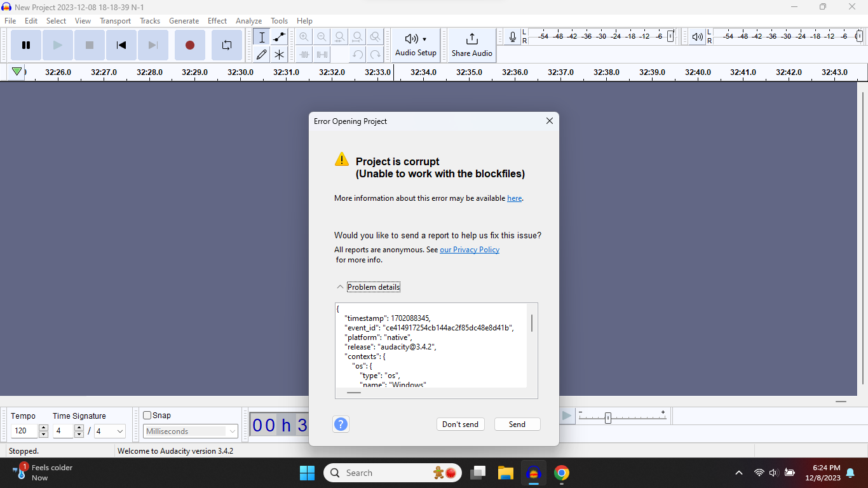
Task: Click the Redo arrow icon
Action: 376,55
